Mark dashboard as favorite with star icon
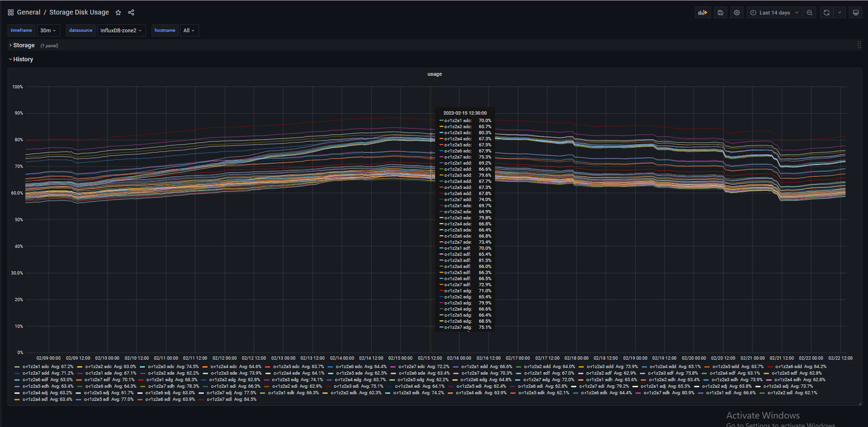This screenshot has width=868, height=427. (x=118, y=13)
